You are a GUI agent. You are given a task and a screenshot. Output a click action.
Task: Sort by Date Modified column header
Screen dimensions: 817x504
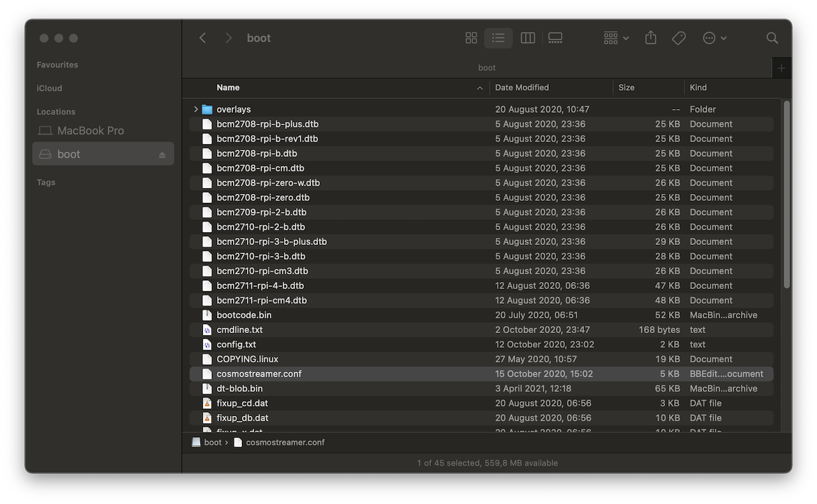[x=521, y=87]
